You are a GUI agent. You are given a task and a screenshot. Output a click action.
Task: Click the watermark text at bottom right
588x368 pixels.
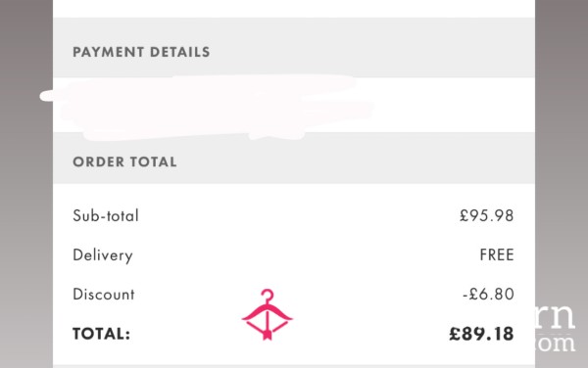(x=555, y=328)
